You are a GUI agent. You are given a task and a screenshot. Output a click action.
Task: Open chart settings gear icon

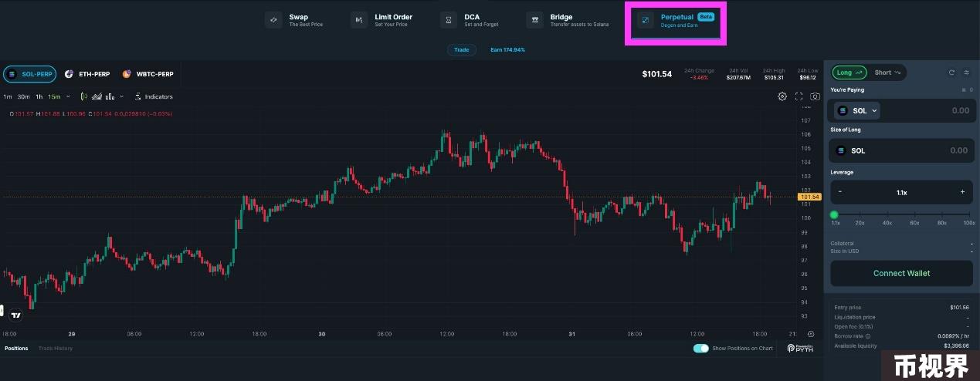782,96
